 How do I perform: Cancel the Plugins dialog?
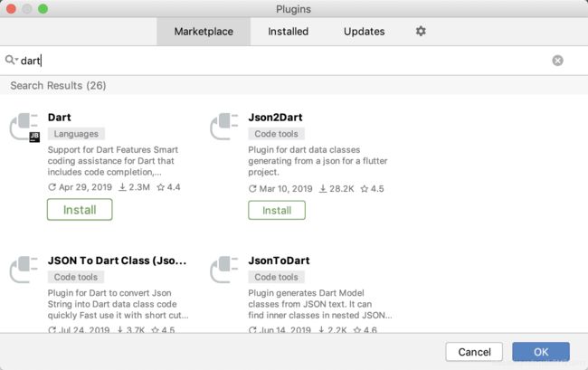click(474, 352)
